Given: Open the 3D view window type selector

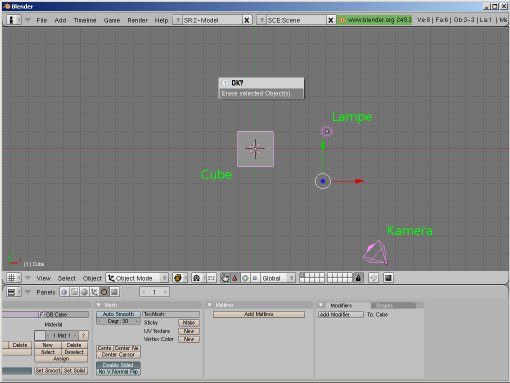Looking at the screenshot, I should click(14, 278).
